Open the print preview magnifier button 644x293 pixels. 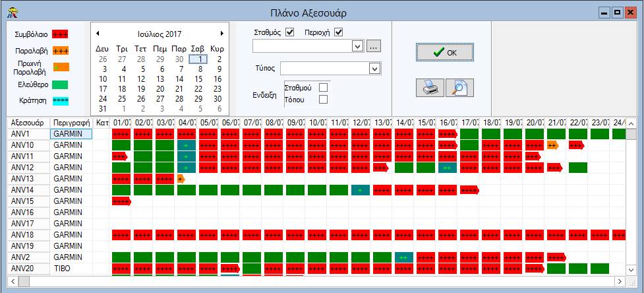pos(459,88)
